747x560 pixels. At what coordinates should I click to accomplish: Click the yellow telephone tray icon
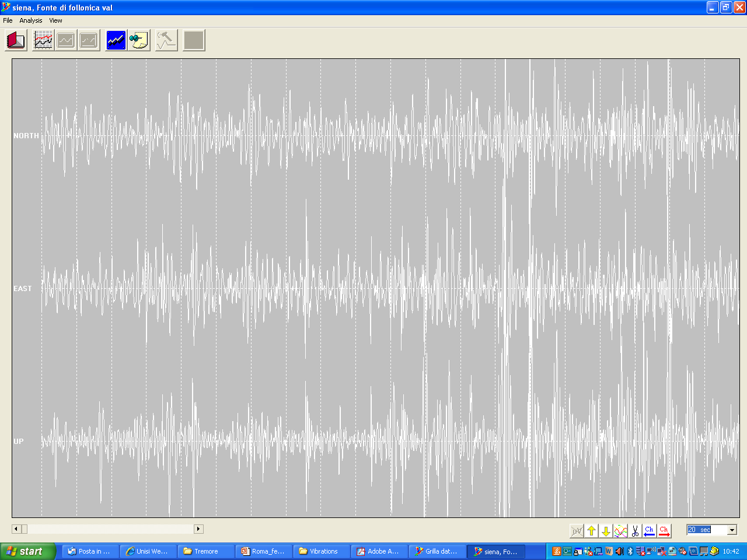(x=714, y=551)
